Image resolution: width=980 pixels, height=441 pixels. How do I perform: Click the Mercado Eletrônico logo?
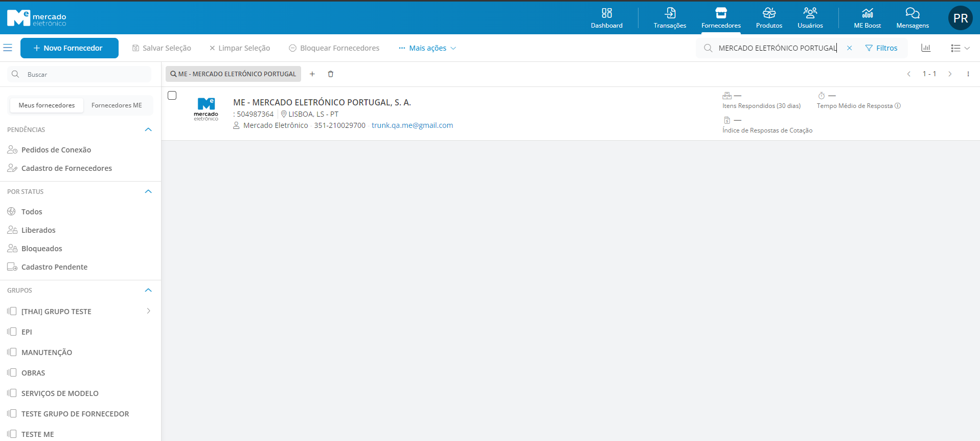tap(37, 18)
